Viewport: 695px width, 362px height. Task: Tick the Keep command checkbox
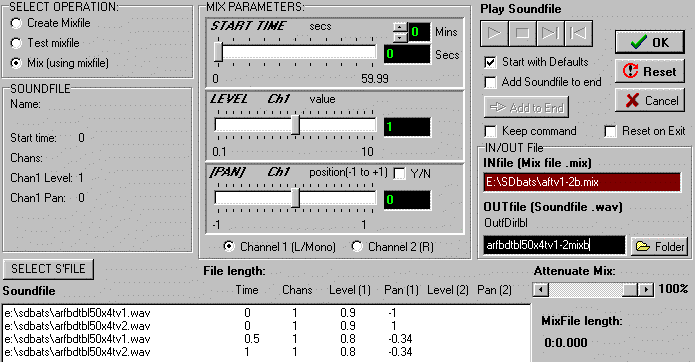coord(490,131)
